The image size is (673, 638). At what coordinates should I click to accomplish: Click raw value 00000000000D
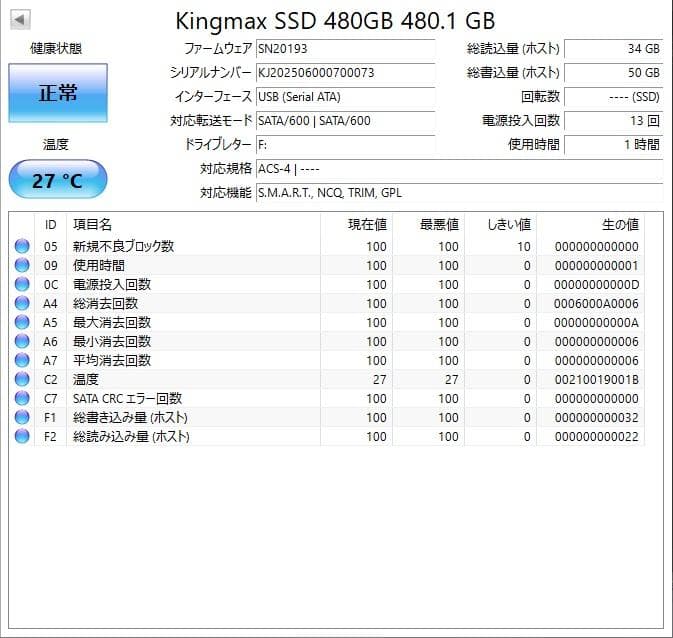point(596,284)
